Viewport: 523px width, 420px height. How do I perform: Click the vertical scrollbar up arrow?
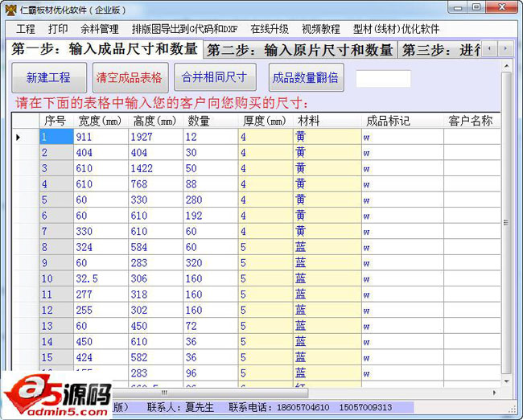pos(506,66)
